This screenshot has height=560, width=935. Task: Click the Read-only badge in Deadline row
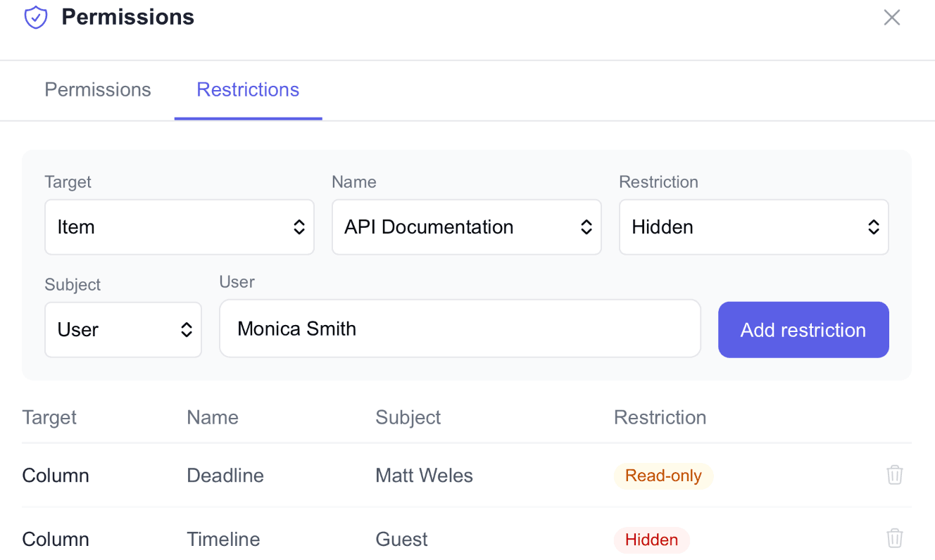click(663, 476)
